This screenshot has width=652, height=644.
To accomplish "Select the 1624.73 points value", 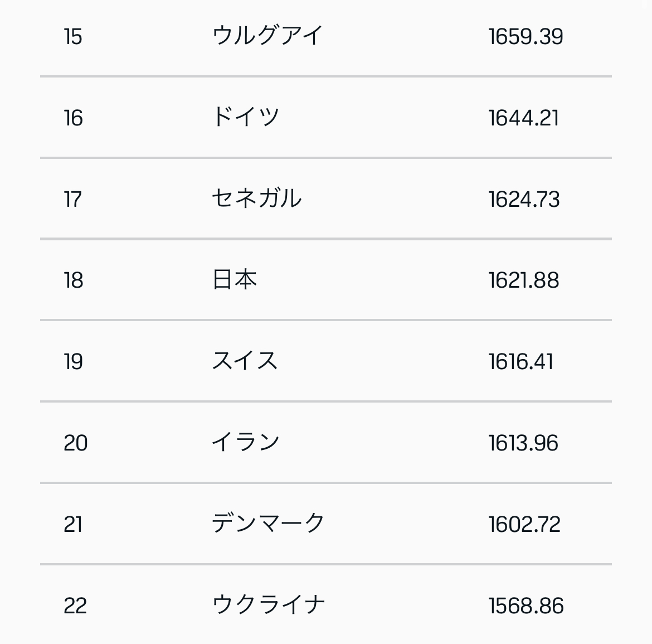I will [x=524, y=199].
